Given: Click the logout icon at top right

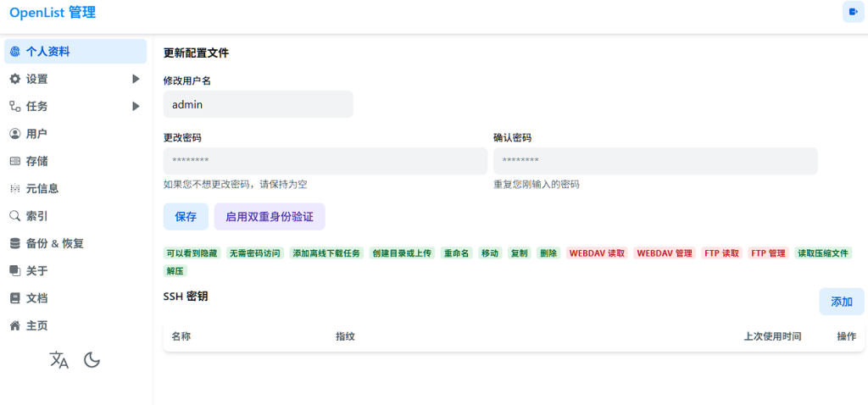Looking at the screenshot, I should (x=853, y=12).
